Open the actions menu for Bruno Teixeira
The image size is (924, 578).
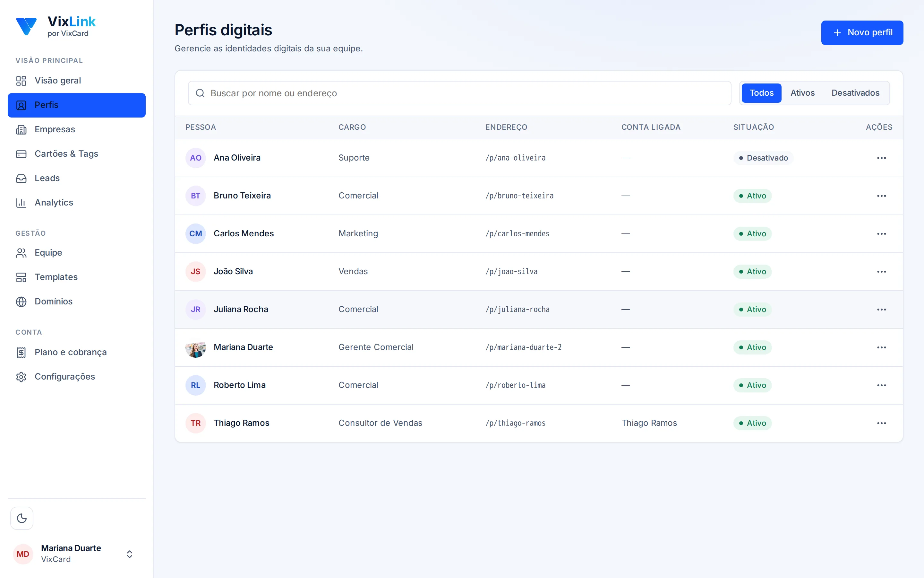coord(881,196)
